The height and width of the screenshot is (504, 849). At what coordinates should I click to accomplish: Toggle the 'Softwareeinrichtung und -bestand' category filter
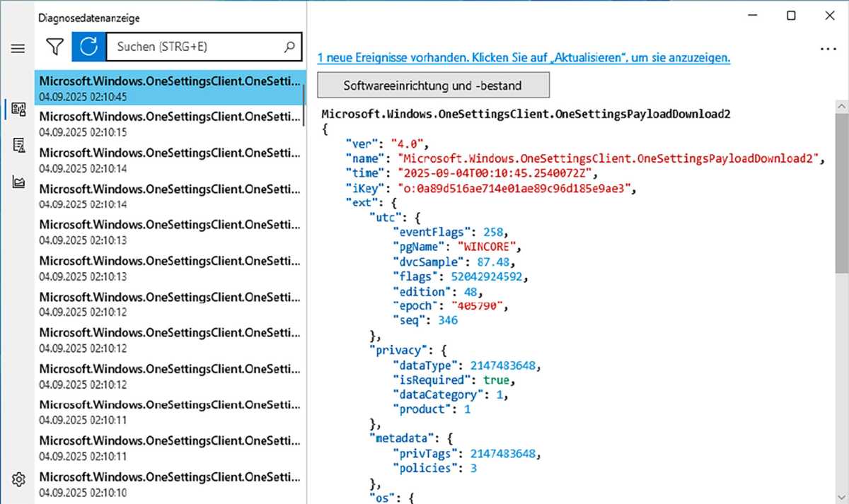click(434, 85)
